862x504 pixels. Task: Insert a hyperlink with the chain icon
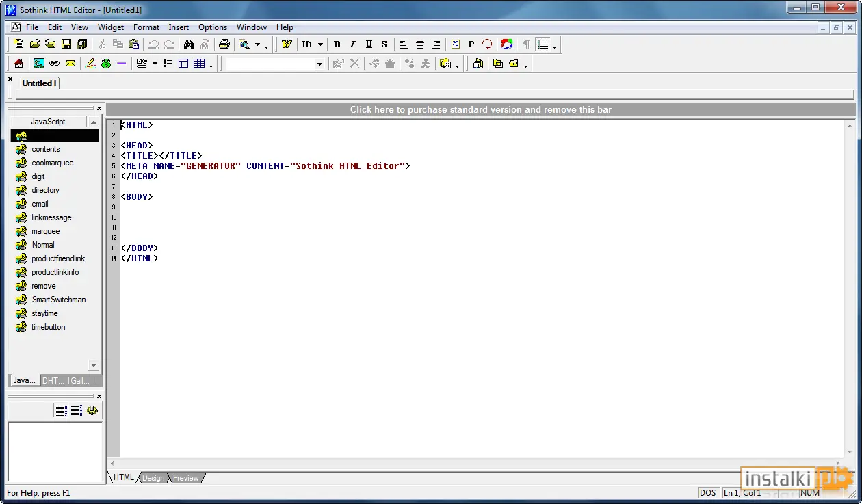tap(55, 64)
